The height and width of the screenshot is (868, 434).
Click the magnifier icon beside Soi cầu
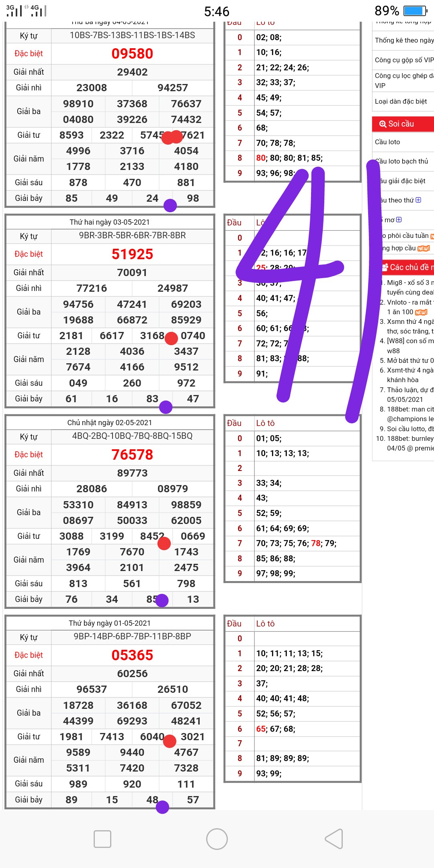pos(383,124)
